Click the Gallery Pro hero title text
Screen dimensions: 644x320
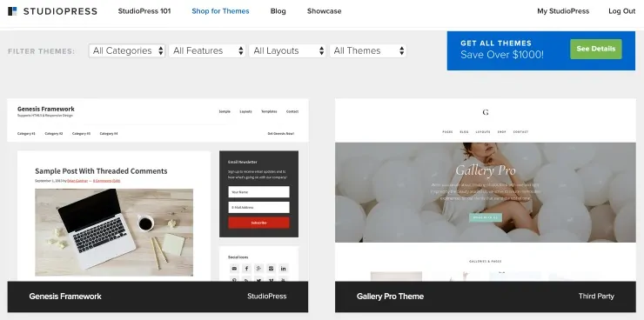click(486, 170)
